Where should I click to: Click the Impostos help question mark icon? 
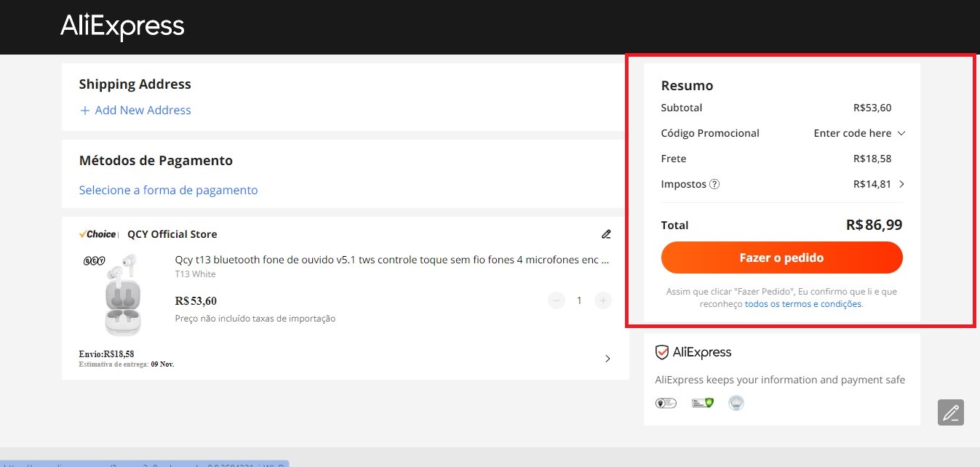click(x=714, y=184)
